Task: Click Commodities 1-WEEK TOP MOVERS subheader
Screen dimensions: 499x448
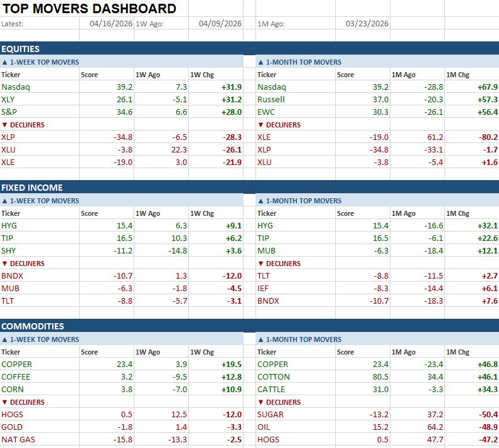Action: point(122,339)
